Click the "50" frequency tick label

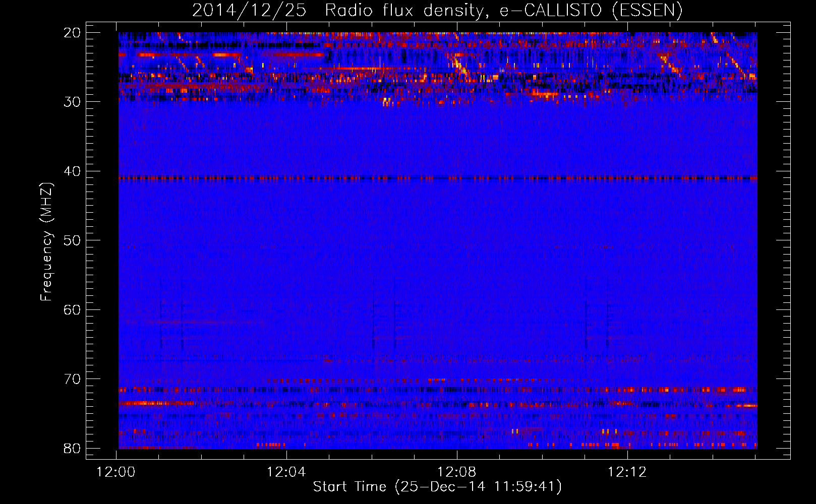click(x=72, y=240)
